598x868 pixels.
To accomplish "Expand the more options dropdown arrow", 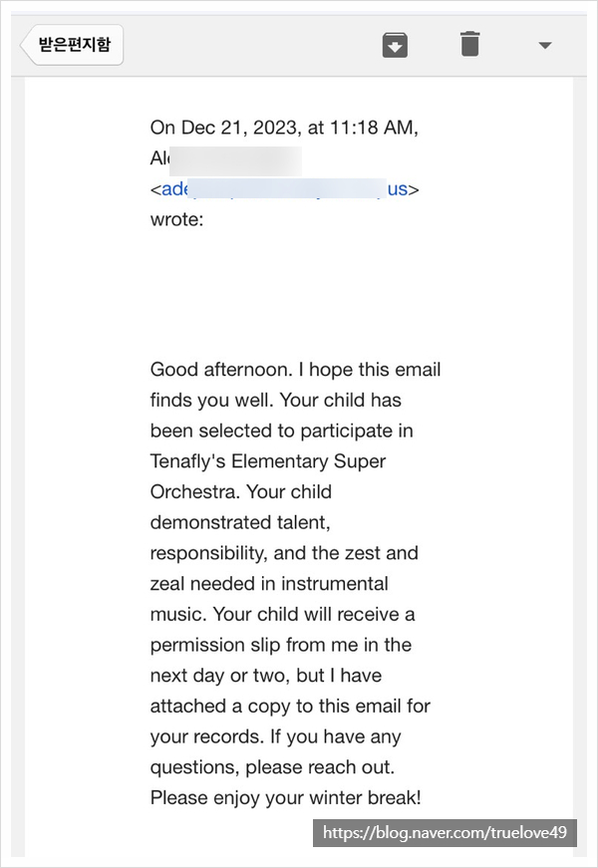I will coord(544,45).
